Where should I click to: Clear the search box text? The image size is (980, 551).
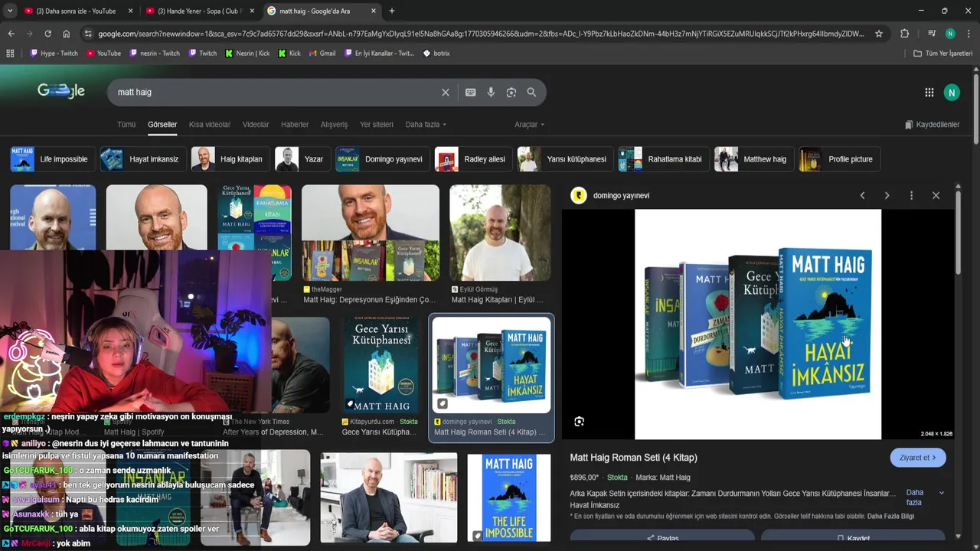[446, 92]
